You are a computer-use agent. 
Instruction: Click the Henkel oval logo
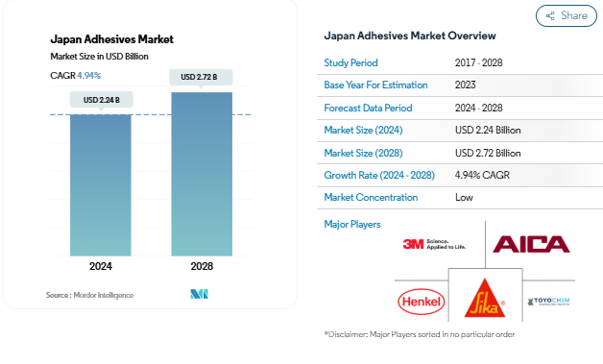tap(422, 302)
